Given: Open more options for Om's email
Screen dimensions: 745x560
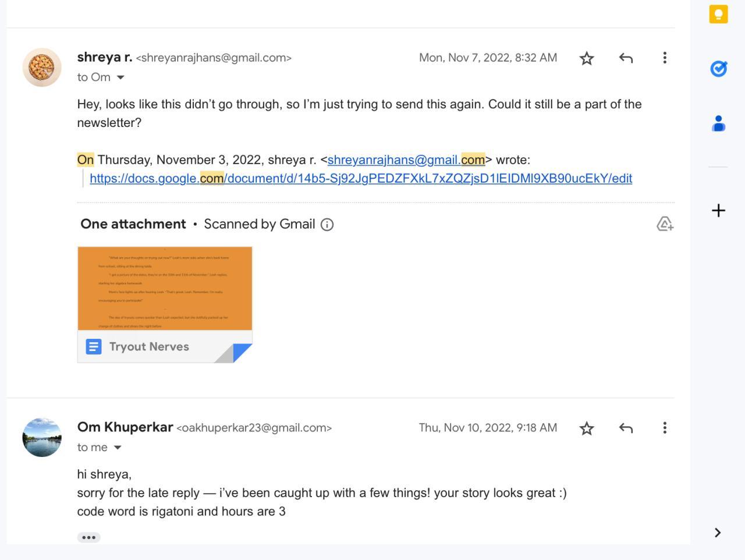Looking at the screenshot, I should pos(665,428).
